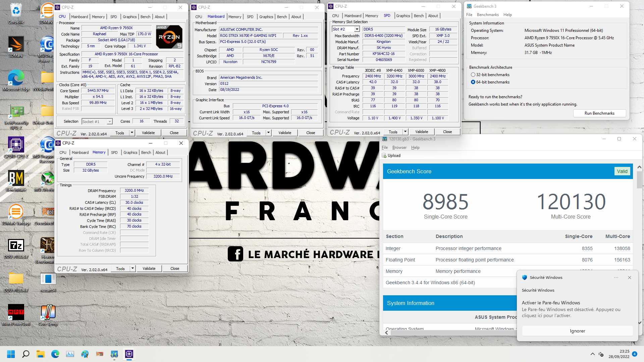Screen dimensions: 644x362
Task: Click the AMD Ryzen 9 7950X name field
Action: coord(116,28)
